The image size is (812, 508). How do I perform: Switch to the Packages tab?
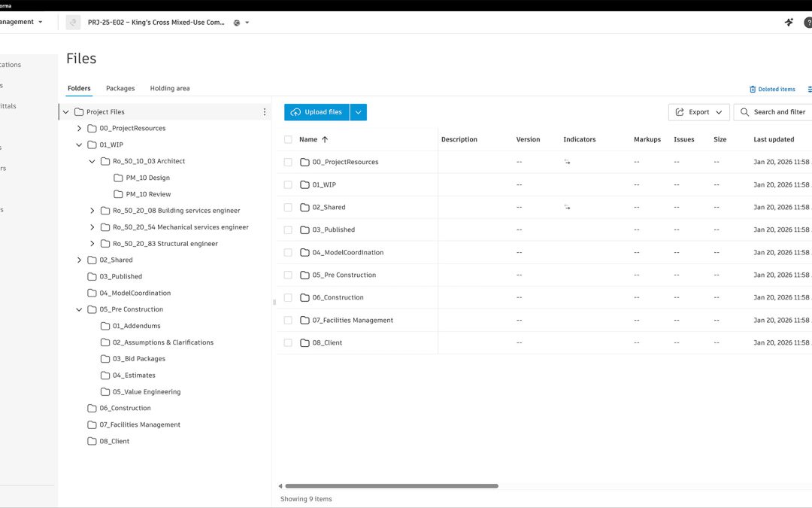120,88
